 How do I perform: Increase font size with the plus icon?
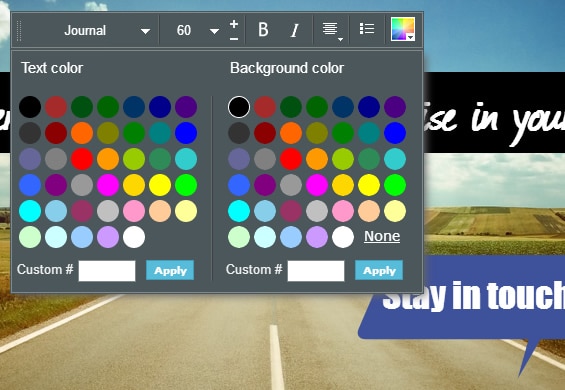234,24
